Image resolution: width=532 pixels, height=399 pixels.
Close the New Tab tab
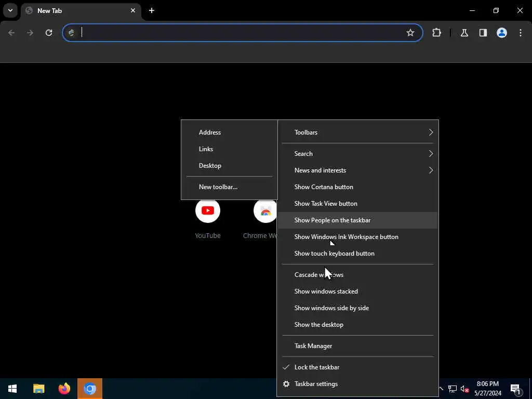(133, 10)
